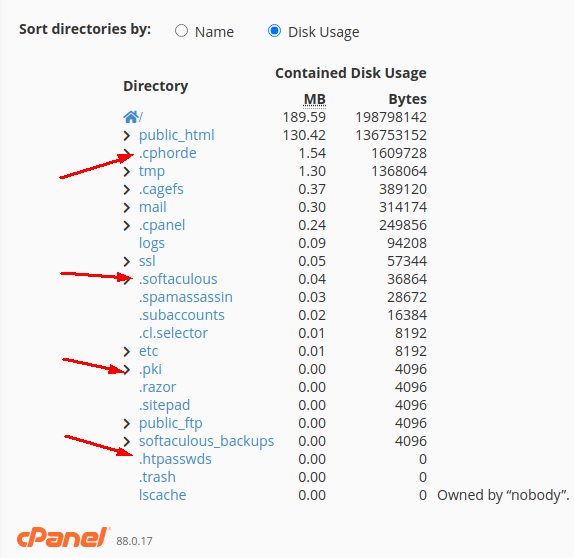This screenshot has width=574, height=558.
Task: Expand the mail directory chevron
Action: pyautogui.click(x=127, y=208)
